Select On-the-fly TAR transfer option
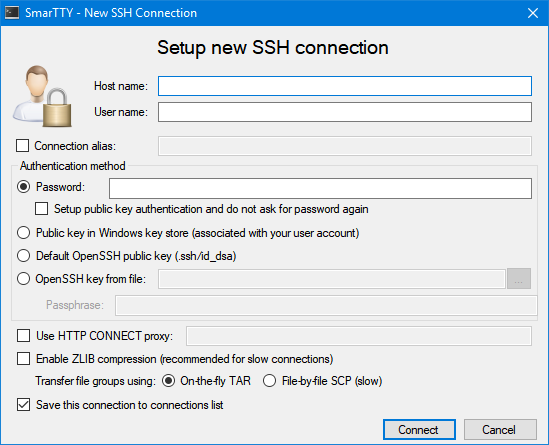The width and height of the screenshot is (549, 445). point(168,381)
